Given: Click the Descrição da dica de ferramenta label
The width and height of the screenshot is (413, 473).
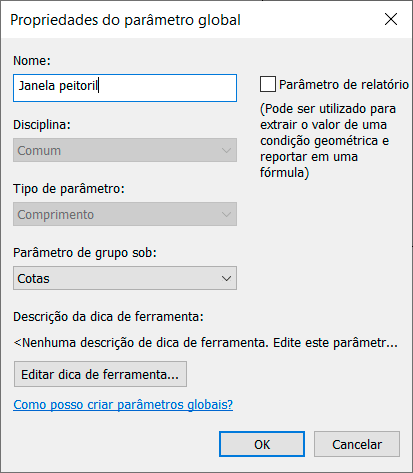Looking at the screenshot, I should [108, 317].
